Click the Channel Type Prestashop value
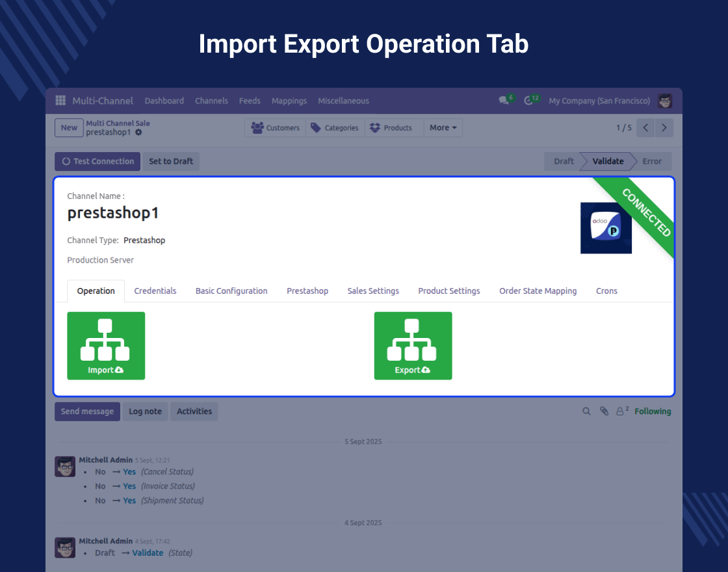The image size is (728, 572). [144, 240]
